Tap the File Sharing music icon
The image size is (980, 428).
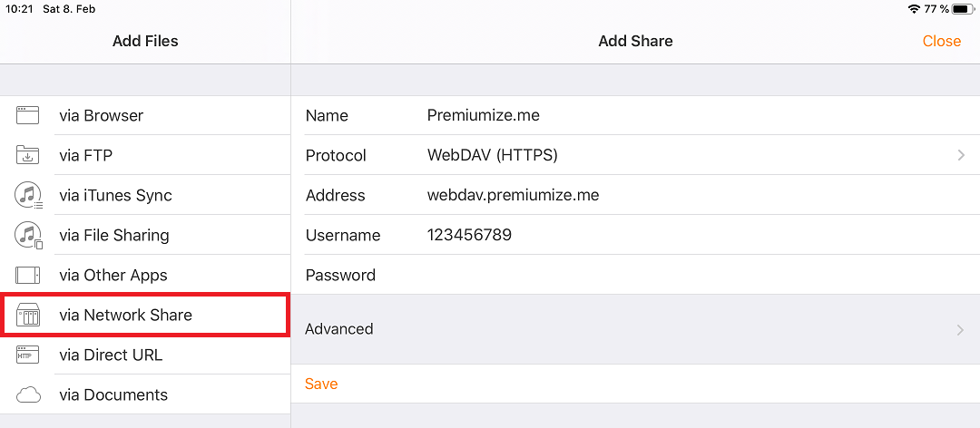point(28,236)
